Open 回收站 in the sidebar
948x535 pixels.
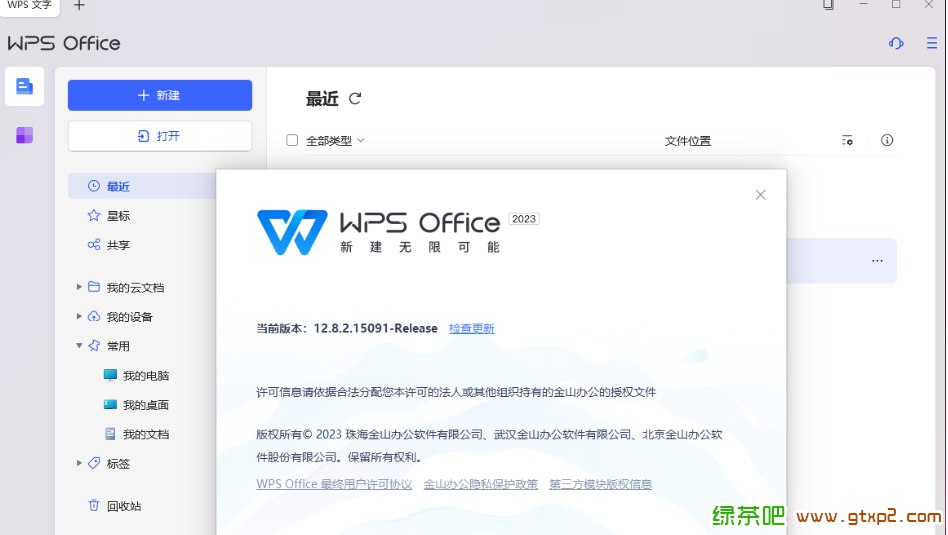(x=124, y=506)
